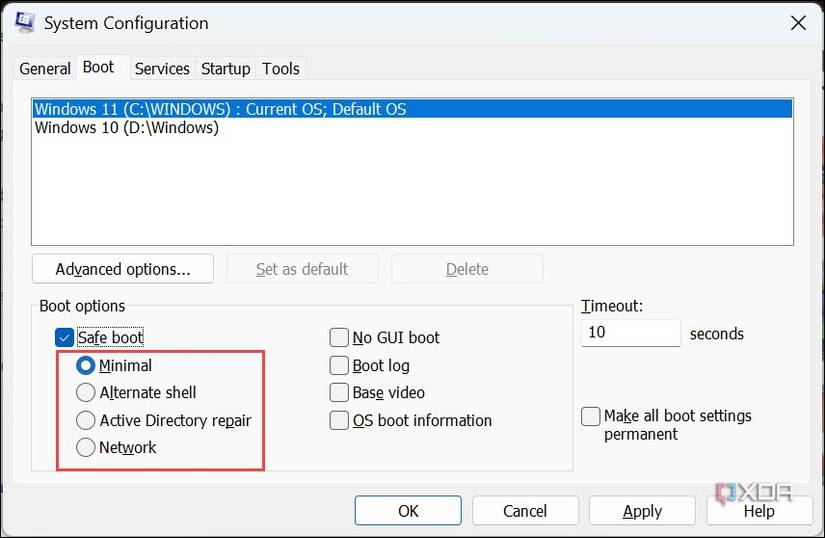Choose Active Directory repair safe boot mode
Screen dimensions: 825x538
tap(86, 420)
